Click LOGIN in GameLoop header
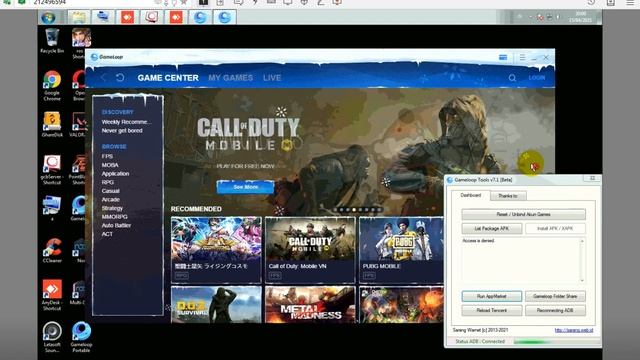640x360 pixels. point(537,78)
